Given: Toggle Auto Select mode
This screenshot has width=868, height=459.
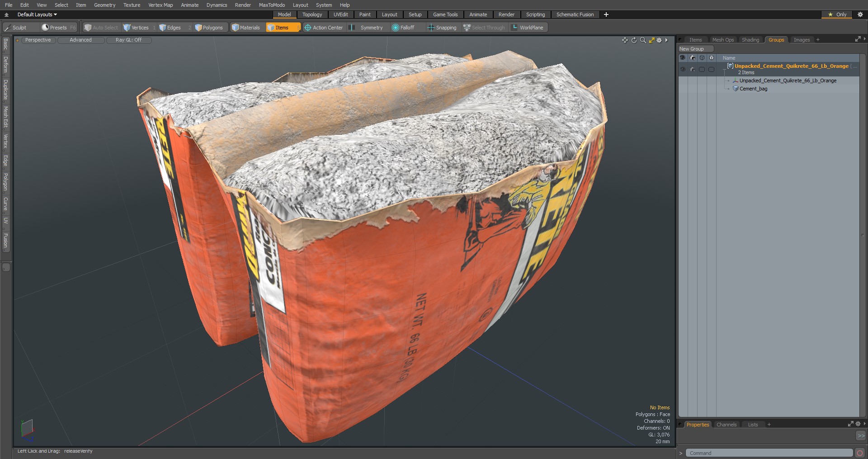Looking at the screenshot, I should click(x=101, y=28).
